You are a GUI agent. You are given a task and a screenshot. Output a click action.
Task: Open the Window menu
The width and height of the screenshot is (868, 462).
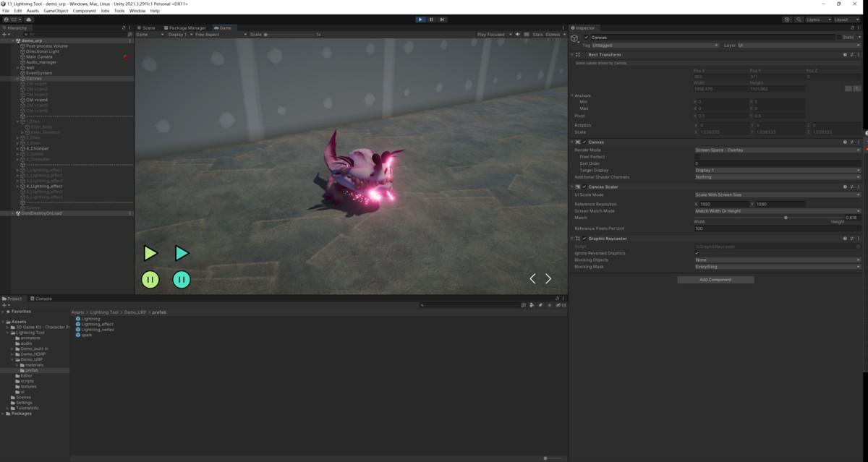pyautogui.click(x=137, y=11)
